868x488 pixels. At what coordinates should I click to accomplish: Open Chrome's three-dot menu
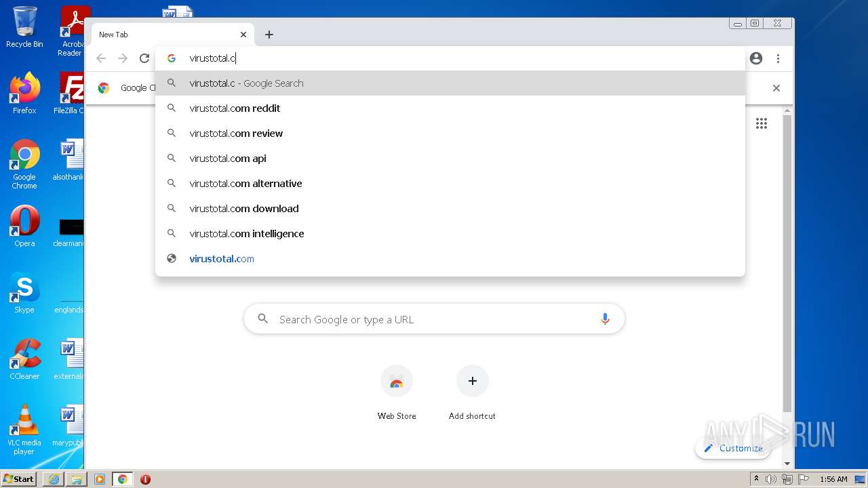[778, 58]
